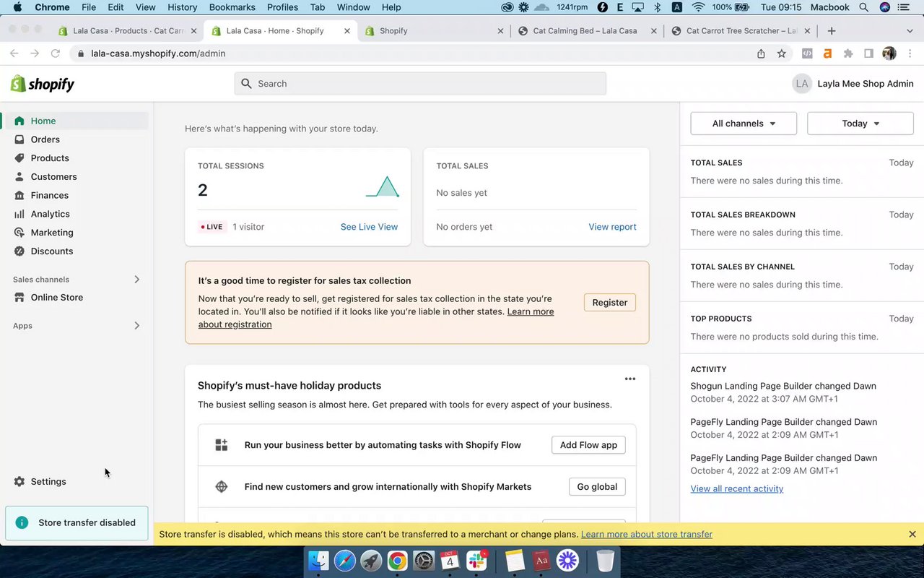
Task: Close the Lala Casa Home tab
Action: [x=347, y=31]
